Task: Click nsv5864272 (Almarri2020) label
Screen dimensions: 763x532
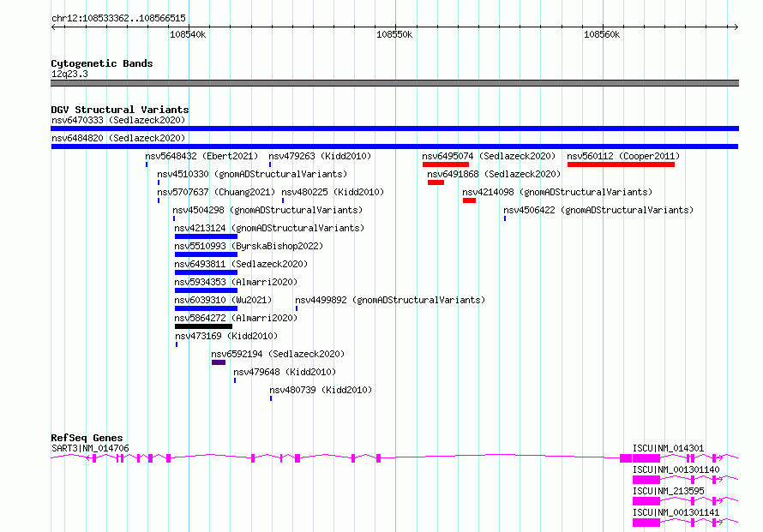Action: 236,318
